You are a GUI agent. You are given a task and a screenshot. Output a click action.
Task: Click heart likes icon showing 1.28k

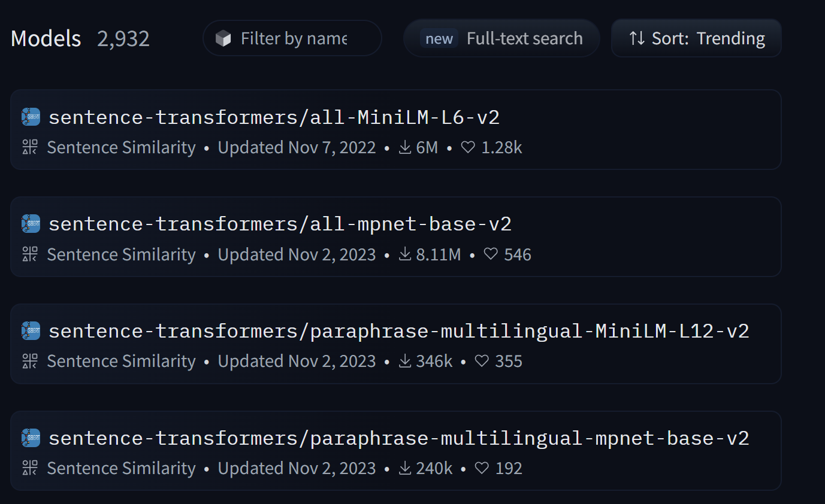468,147
